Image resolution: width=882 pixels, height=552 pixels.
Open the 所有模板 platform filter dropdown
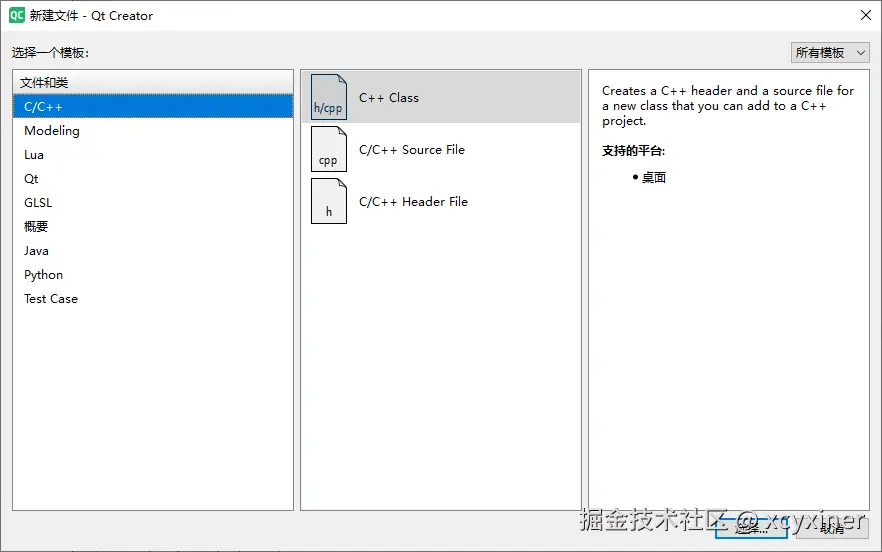coord(830,53)
